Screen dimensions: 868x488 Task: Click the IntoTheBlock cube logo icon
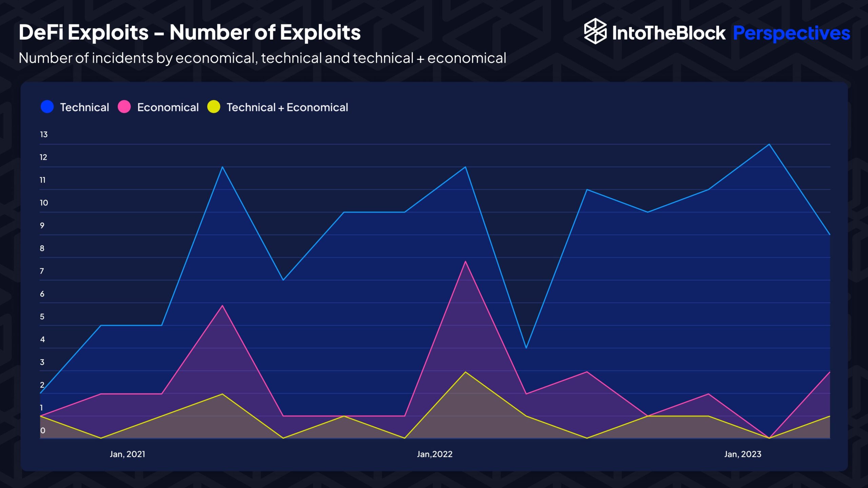[595, 31]
